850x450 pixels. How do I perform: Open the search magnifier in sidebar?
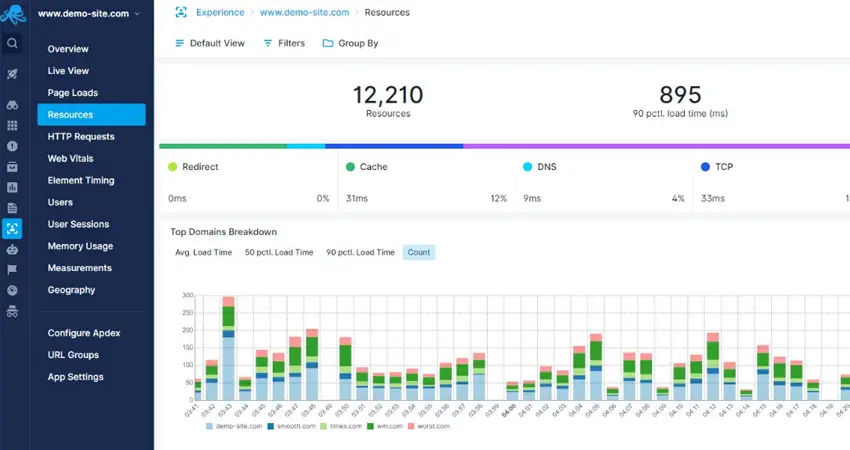(12, 43)
